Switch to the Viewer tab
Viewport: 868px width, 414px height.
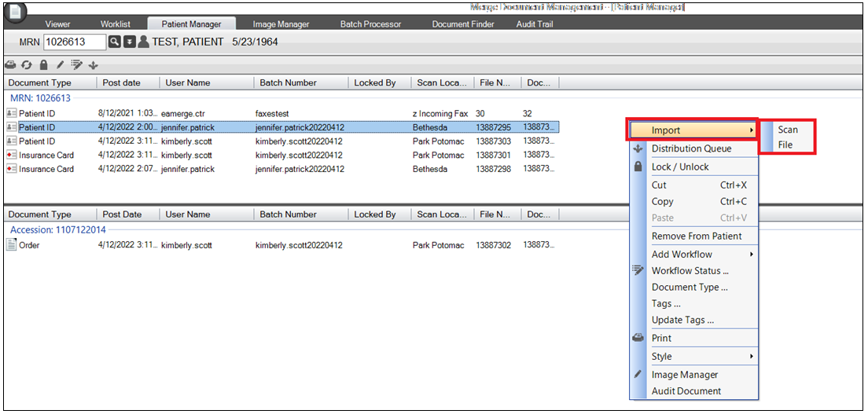tap(57, 24)
